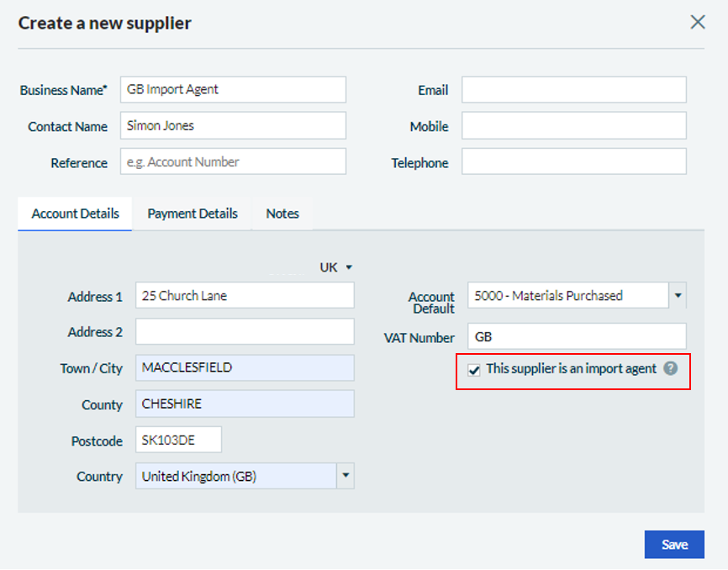Click the VAT Number field

(577, 337)
